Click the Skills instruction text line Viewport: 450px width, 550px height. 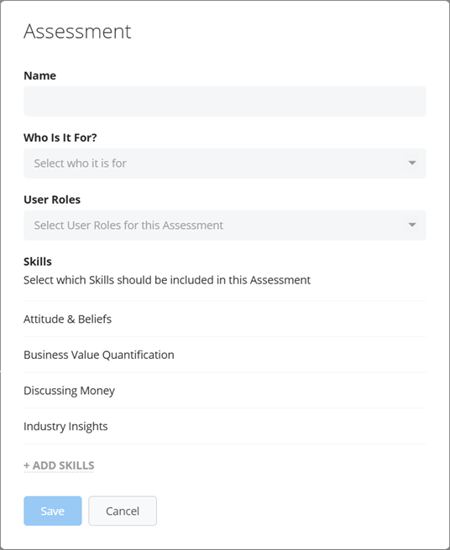coord(167,280)
